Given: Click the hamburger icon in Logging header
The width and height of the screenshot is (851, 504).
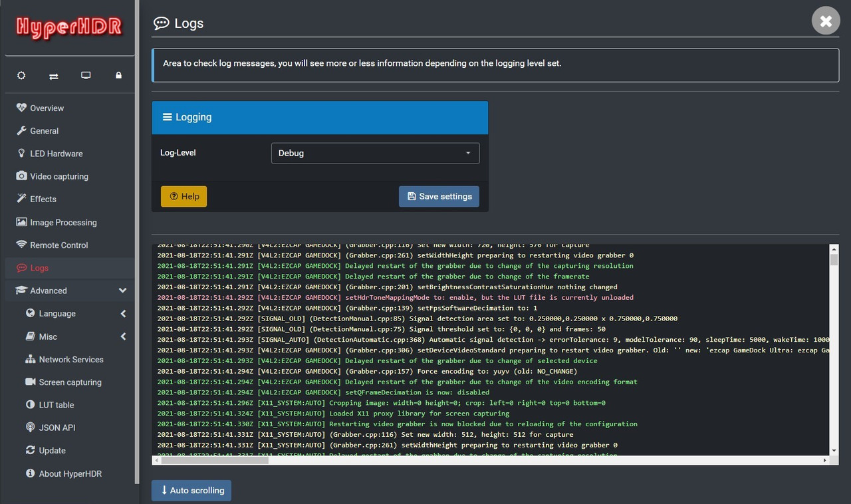Looking at the screenshot, I should tap(167, 117).
